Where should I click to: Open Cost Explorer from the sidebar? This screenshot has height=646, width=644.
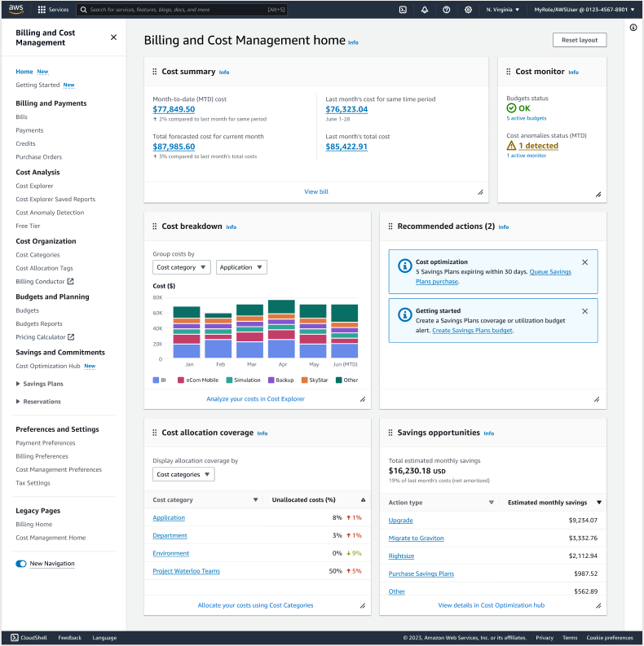click(x=34, y=186)
